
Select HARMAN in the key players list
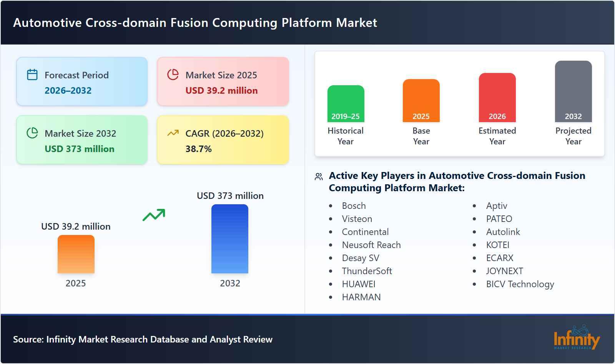tap(361, 297)
